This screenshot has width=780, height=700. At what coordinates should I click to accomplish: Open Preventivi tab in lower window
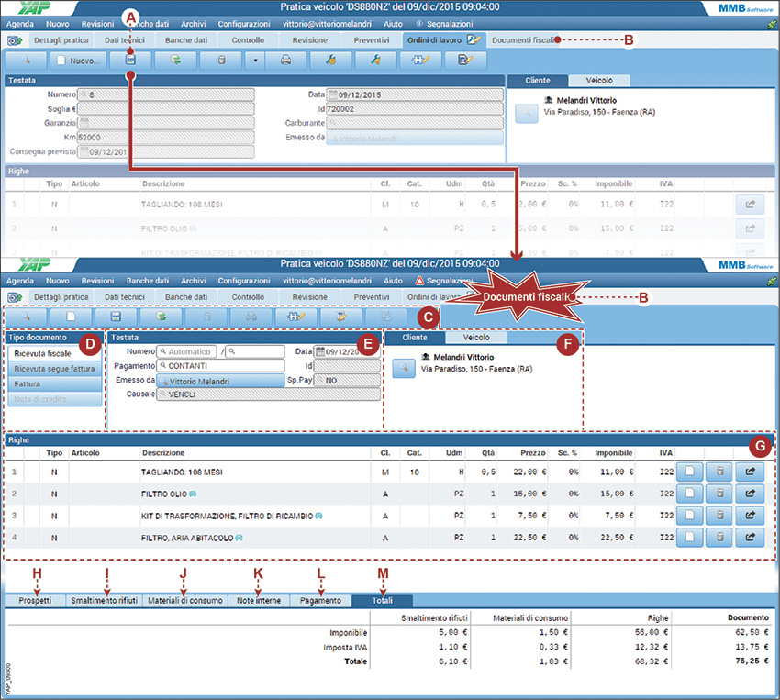tap(371, 297)
